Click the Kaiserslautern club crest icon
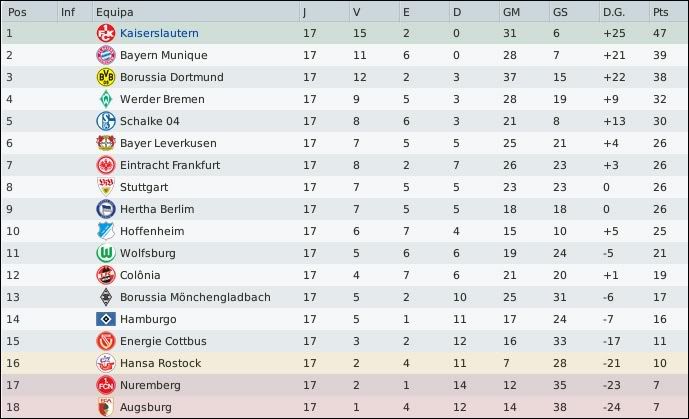 (105, 33)
